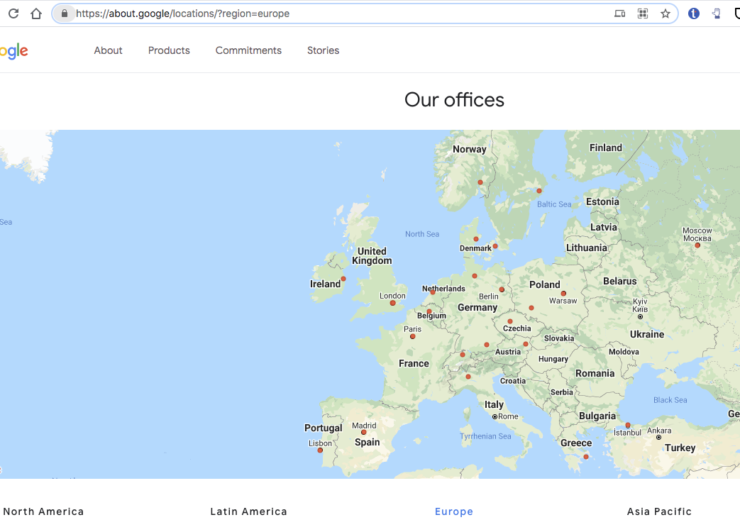740x532 pixels.
Task: Click the Black Sea map label
Action: coord(670,400)
